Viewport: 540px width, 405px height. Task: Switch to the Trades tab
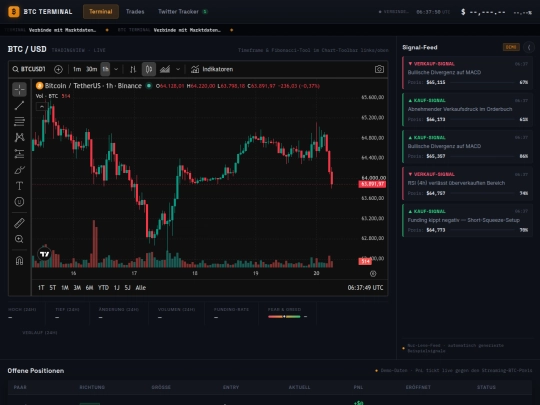tap(135, 12)
